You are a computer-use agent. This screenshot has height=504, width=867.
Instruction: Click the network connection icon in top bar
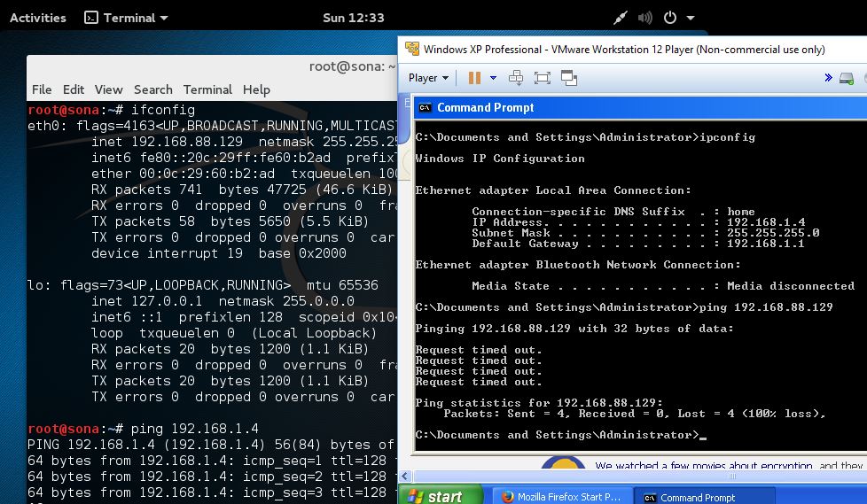click(620, 18)
